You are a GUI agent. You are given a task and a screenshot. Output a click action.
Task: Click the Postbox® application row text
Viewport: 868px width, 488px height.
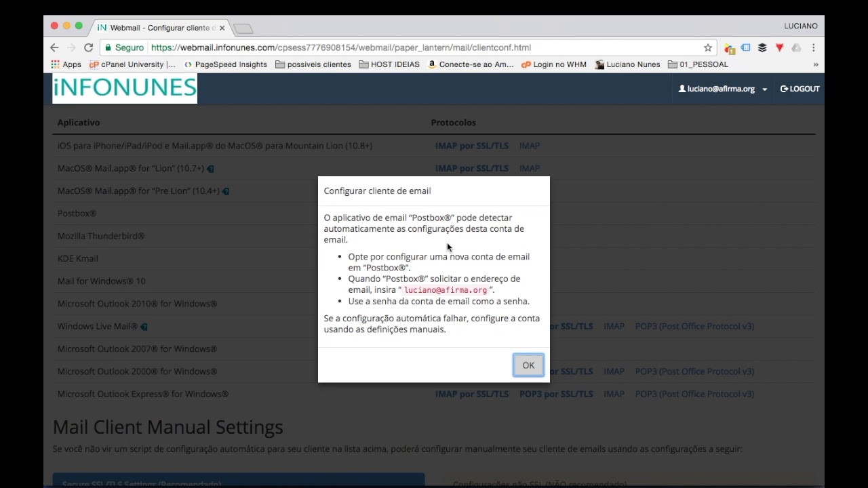[x=77, y=213]
